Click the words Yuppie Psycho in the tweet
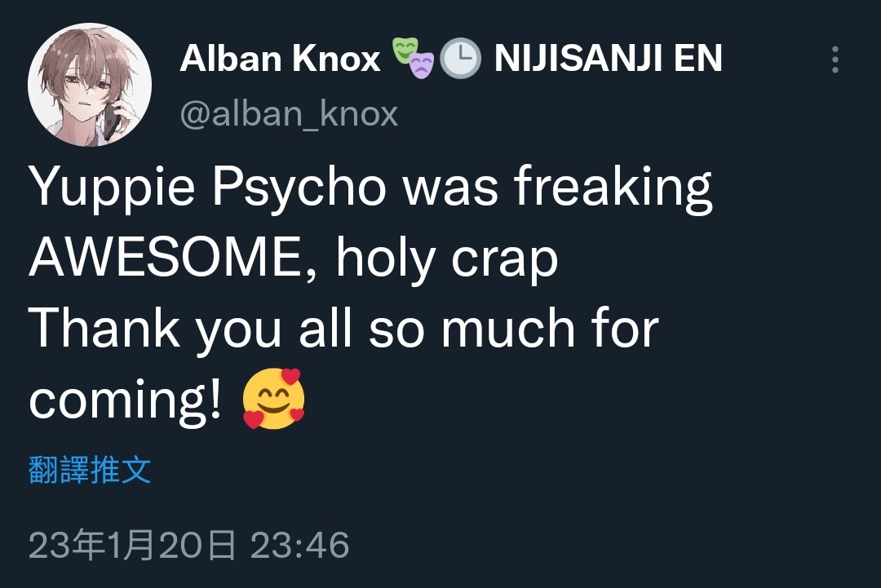Viewport: 881px width, 588px height. click(x=208, y=188)
